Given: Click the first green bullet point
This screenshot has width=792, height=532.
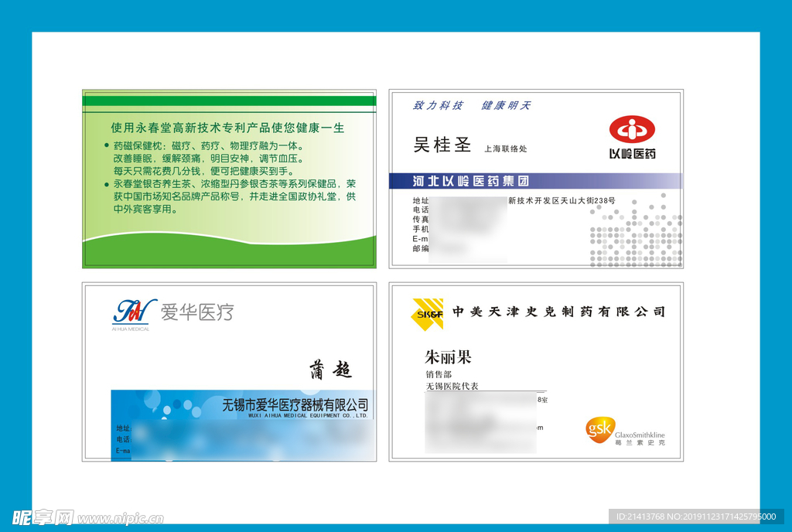Looking at the screenshot, I should (107, 145).
